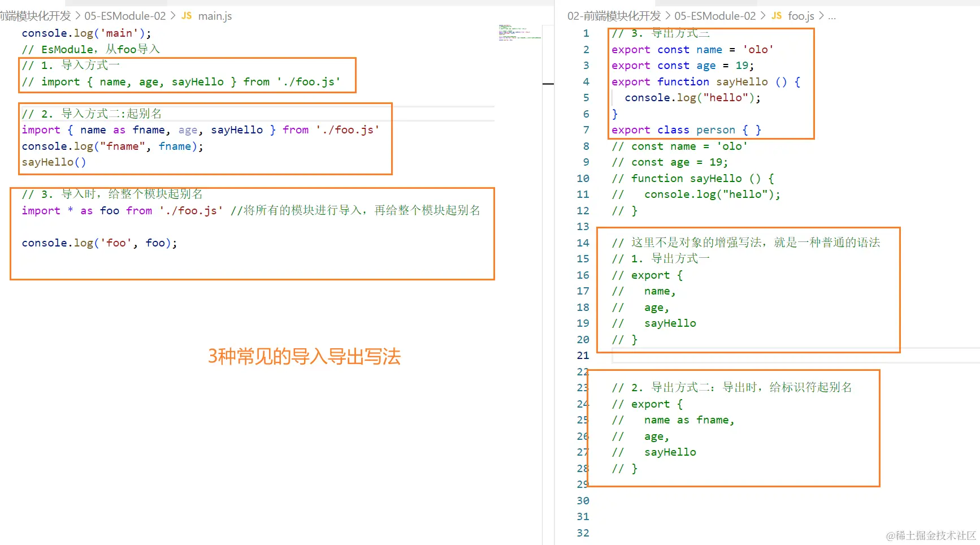Click line number 20 in foo.js gutter

pos(583,339)
